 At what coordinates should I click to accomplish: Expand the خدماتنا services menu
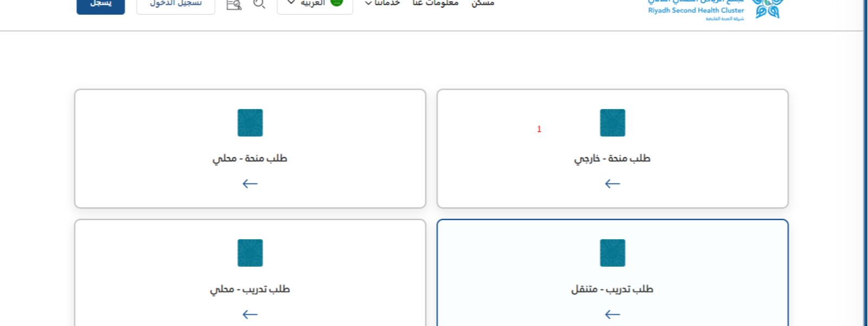point(382,3)
